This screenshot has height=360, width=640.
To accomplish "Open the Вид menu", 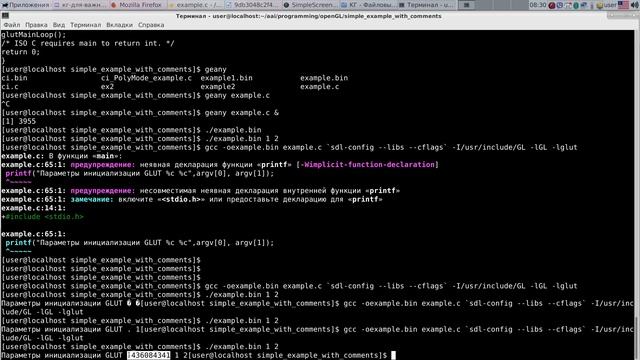I will (59, 25).
